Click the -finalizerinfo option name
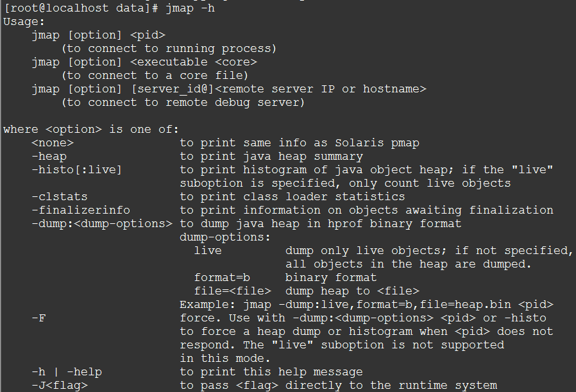The height and width of the screenshot is (392, 576). 80,210
